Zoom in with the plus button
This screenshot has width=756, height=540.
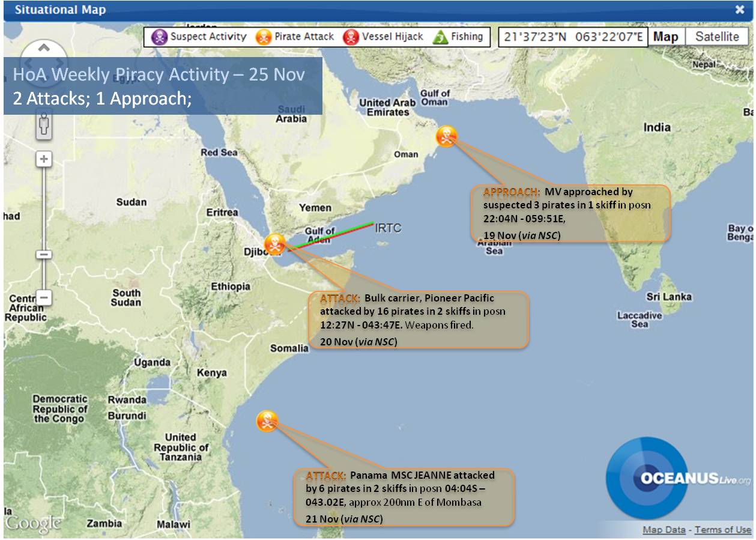44,159
